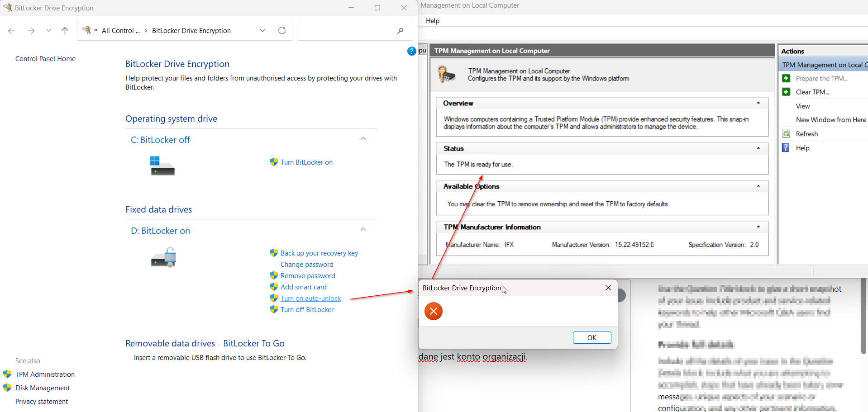The height and width of the screenshot is (412, 868).
Task: Click the TPM key chip icon
Action: pyautogui.click(x=447, y=74)
